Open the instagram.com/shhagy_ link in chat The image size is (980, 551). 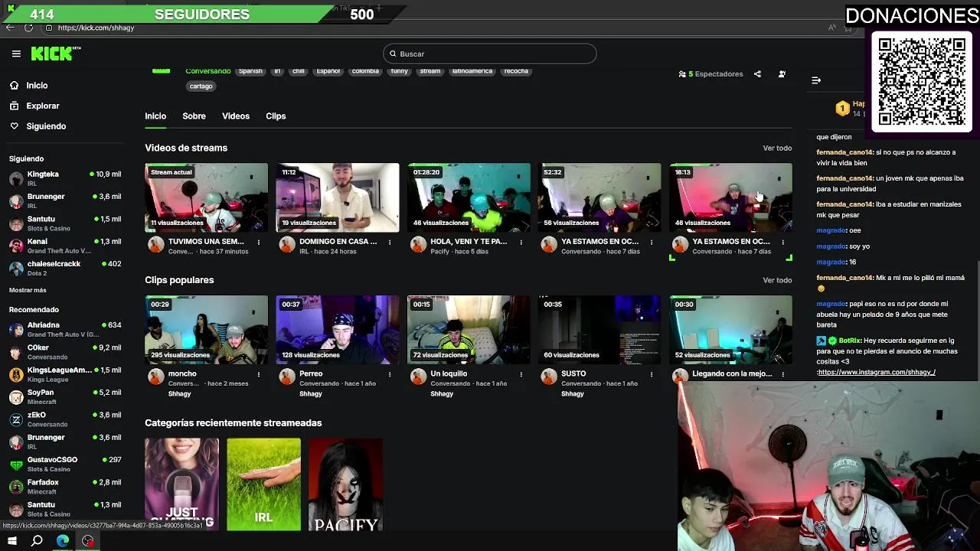[876, 373]
